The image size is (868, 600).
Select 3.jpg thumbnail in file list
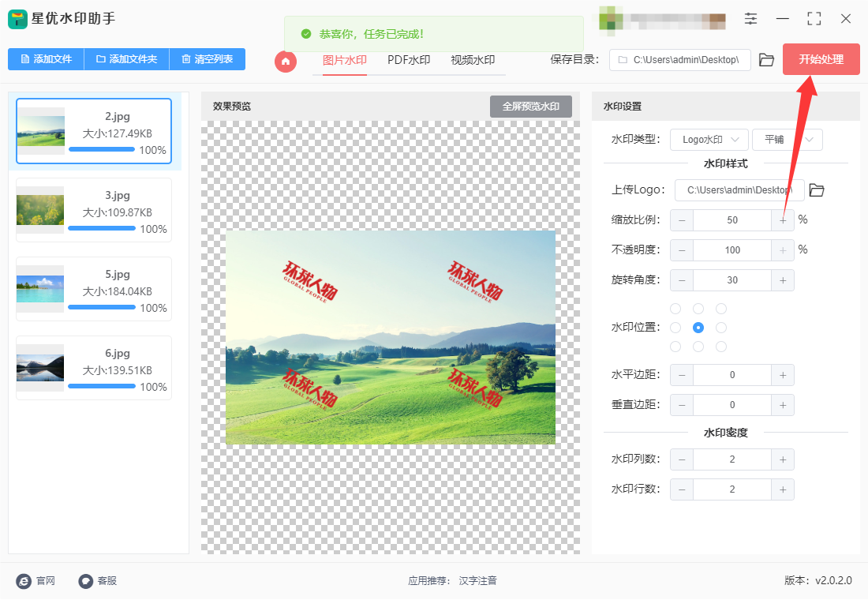40,210
